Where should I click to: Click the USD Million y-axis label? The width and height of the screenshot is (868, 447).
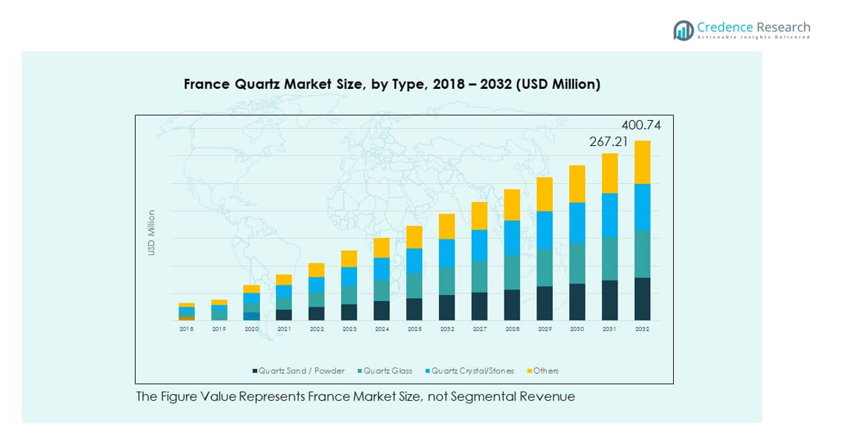tap(152, 232)
